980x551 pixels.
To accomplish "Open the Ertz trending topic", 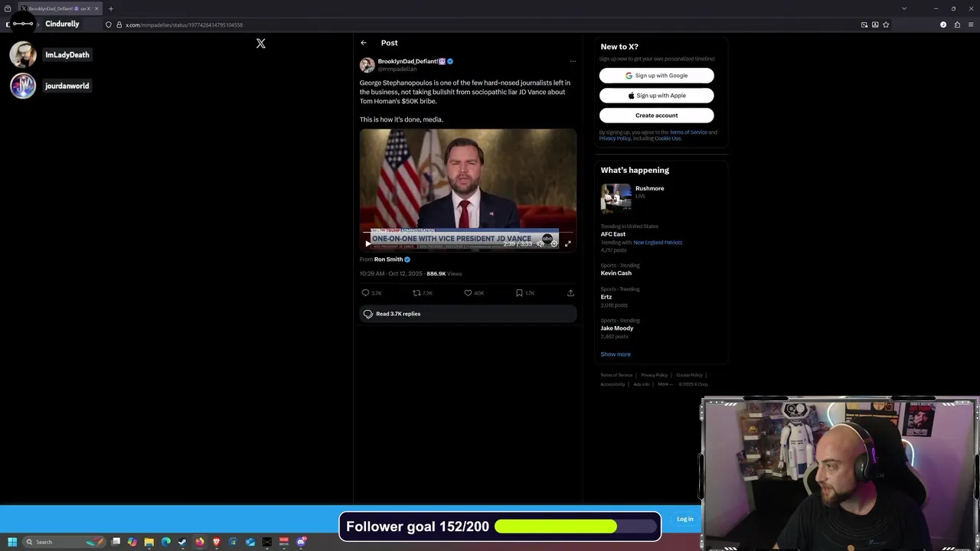I will (606, 297).
